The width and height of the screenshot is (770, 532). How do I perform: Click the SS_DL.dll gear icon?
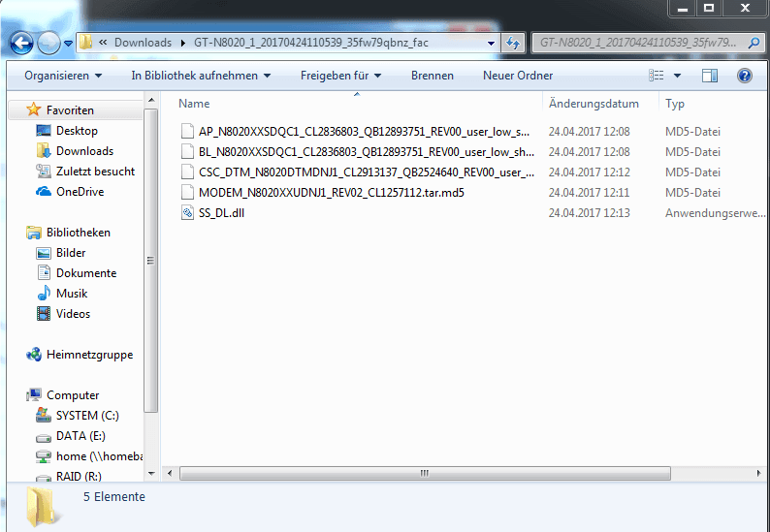click(x=187, y=213)
